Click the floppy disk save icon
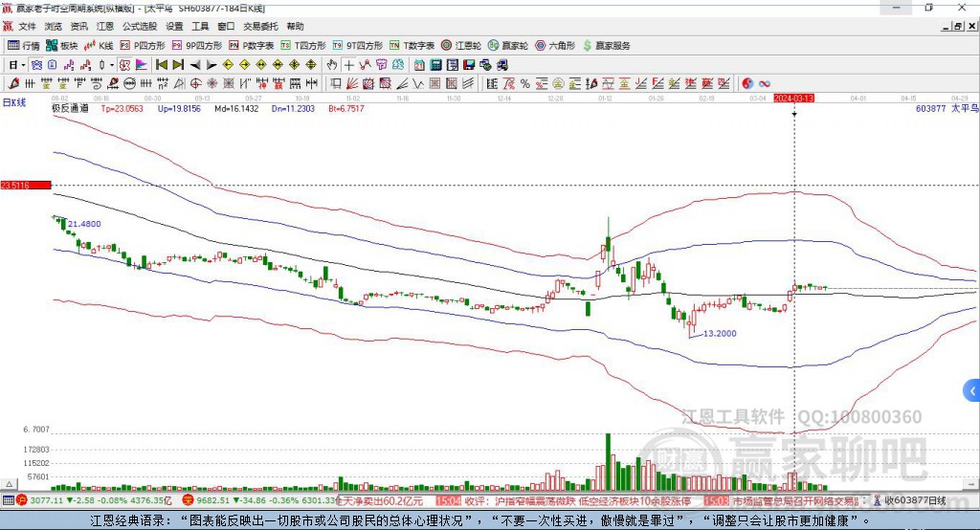The height and width of the screenshot is (530, 980). click(469, 65)
